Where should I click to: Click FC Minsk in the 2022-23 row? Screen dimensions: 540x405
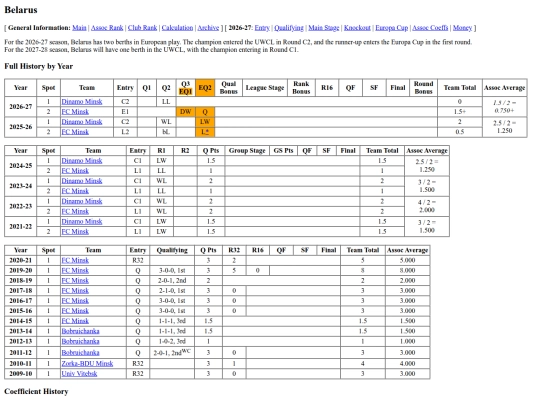pos(75,211)
